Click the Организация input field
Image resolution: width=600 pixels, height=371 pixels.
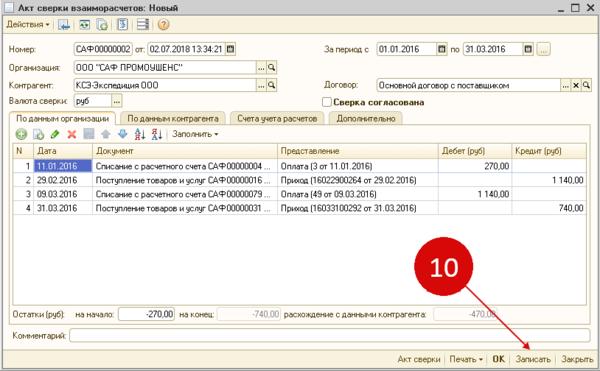[165, 68]
